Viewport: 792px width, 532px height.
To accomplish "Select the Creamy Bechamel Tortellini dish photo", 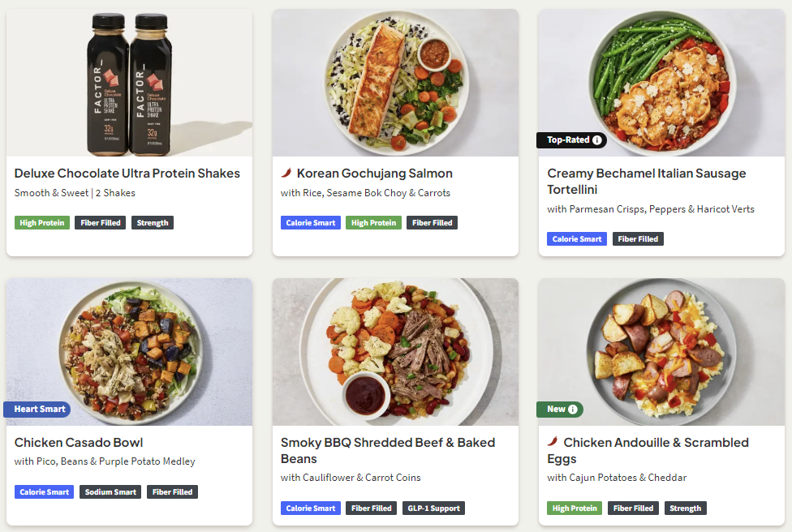I will point(661,83).
